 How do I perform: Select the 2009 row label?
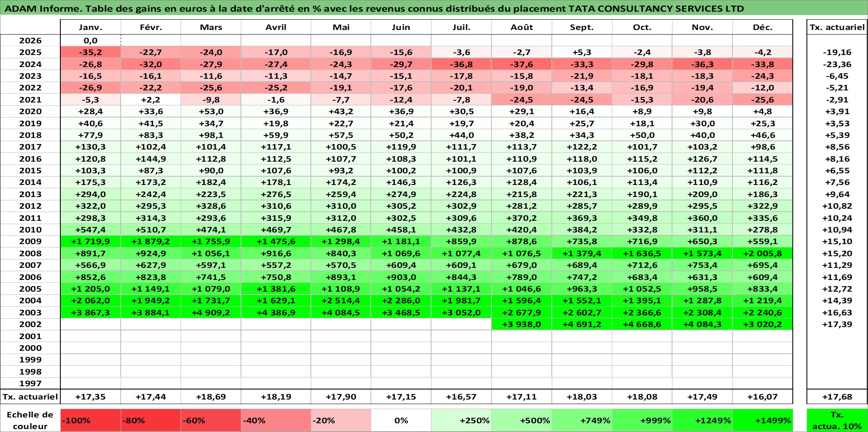30,241
